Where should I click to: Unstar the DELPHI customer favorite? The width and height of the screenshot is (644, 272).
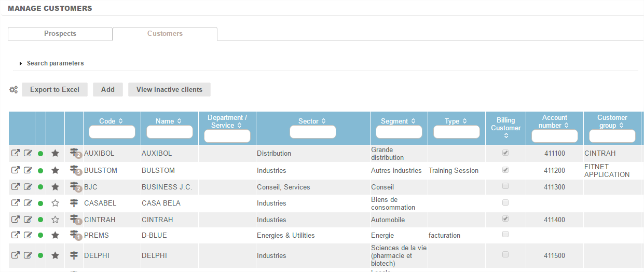click(x=55, y=255)
